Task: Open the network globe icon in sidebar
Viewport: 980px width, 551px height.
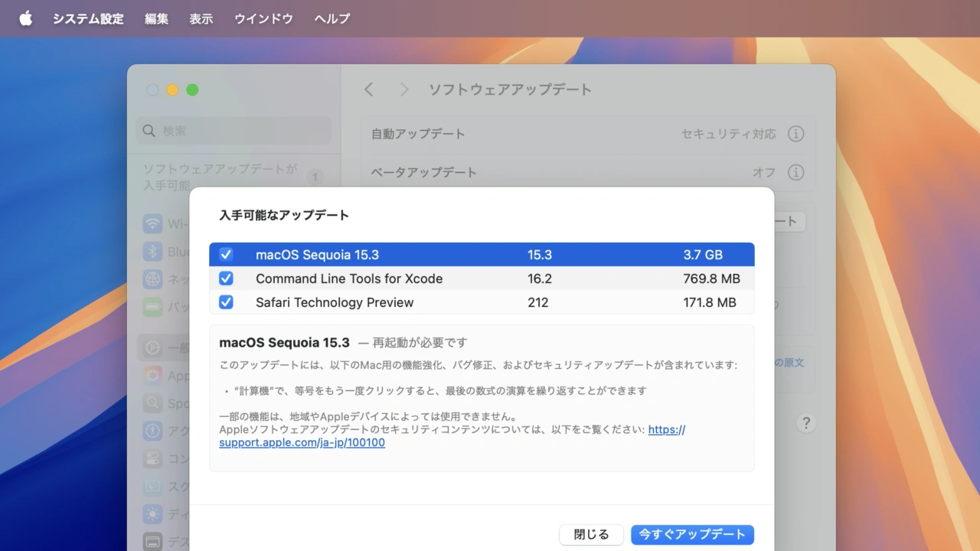Action: (152, 279)
